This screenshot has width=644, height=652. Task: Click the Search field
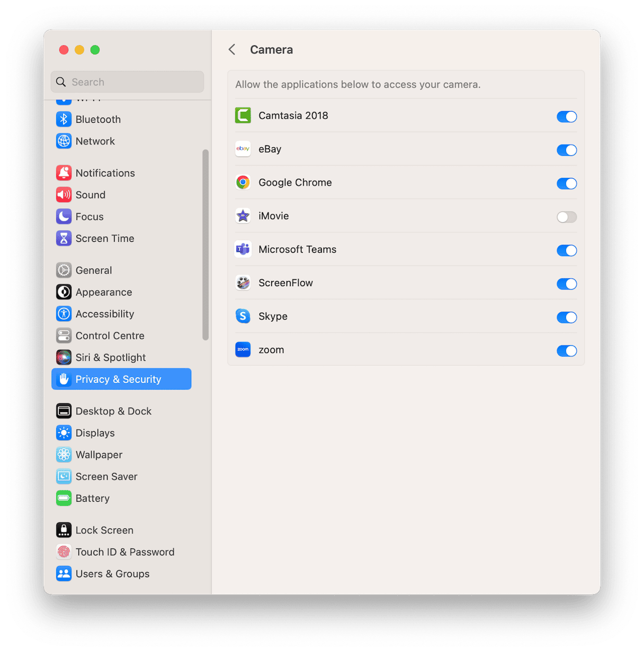pos(127,81)
